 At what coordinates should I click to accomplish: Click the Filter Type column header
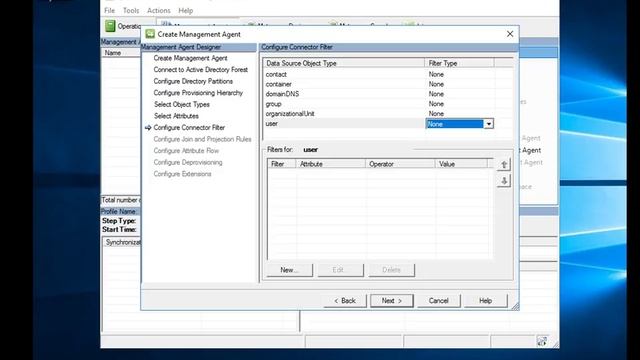click(x=459, y=63)
